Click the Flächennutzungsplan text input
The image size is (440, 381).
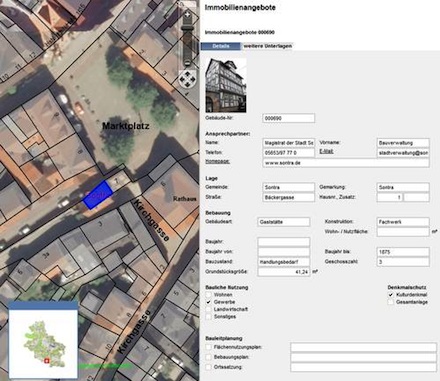[363, 347]
